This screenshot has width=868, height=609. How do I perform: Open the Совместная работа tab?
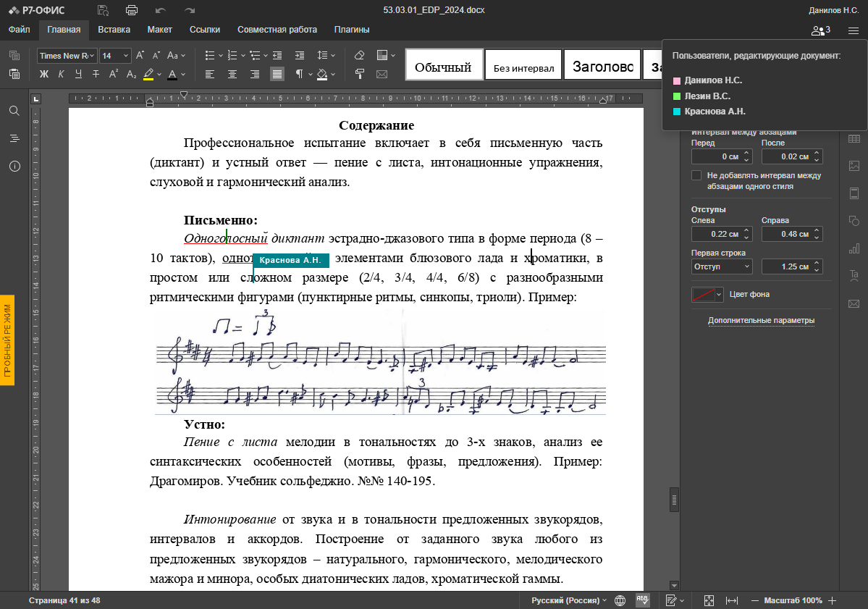click(277, 30)
